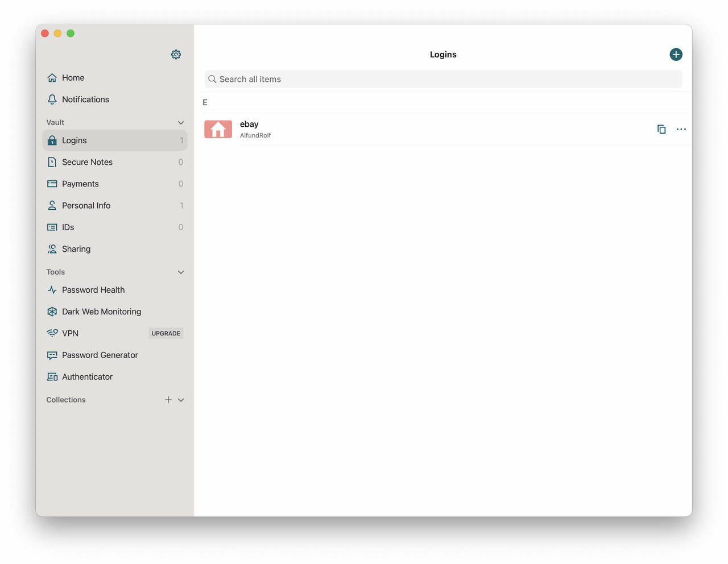This screenshot has height=564, width=728.
Task: Open Personal Info section
Action: tap(115, 205)
